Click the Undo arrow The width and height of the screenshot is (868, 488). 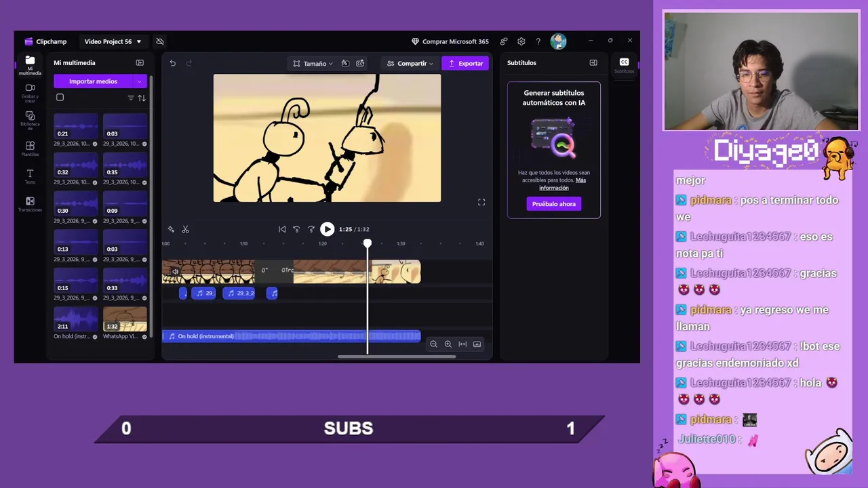point(172,63)
